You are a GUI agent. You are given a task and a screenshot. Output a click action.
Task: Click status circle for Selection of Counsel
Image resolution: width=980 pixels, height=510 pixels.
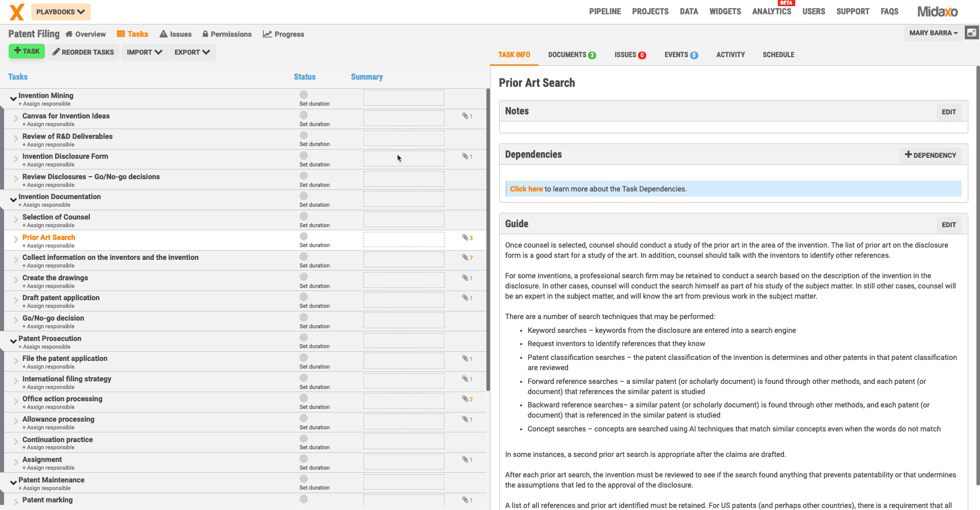(304, 216)
